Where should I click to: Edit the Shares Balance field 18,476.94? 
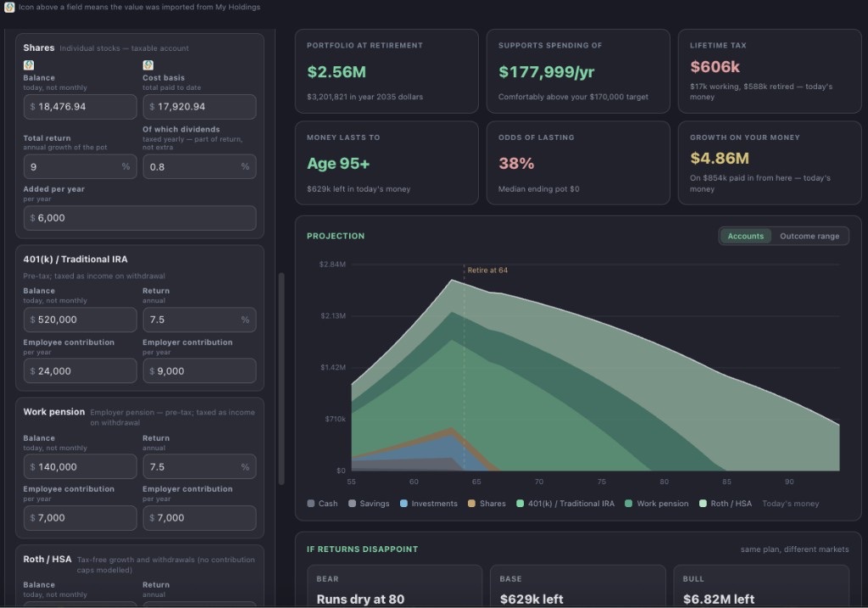(81, 106)
